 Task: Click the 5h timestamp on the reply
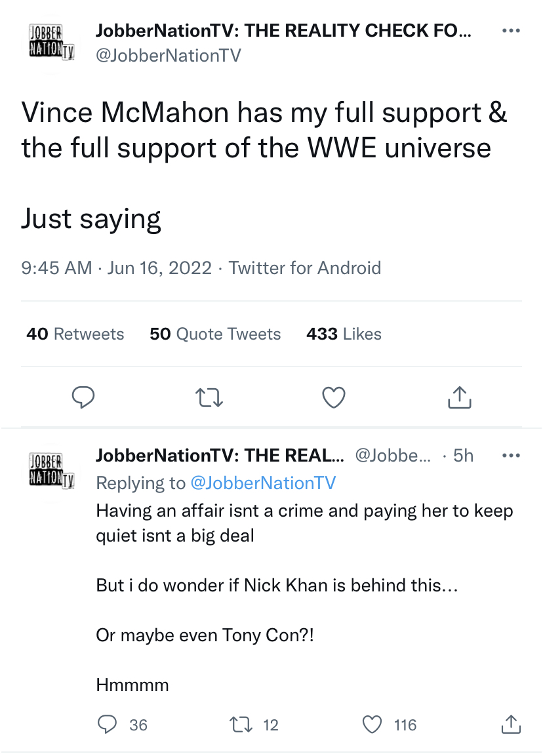pos(463,455)
